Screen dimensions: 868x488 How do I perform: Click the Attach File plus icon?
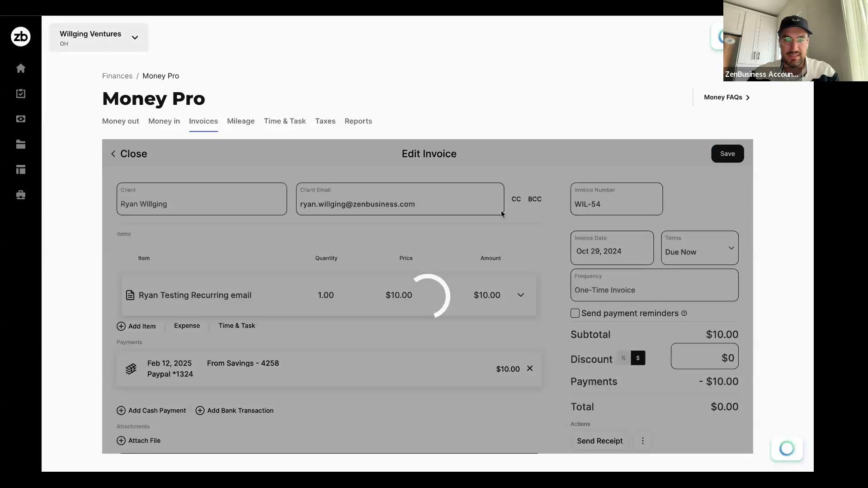click(x=121, y=441)
